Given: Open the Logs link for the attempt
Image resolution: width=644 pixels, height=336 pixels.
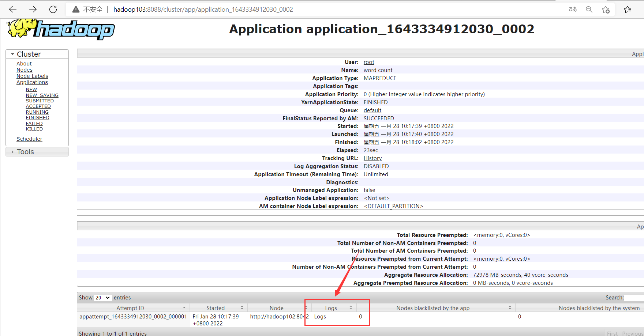Looking at the screenshot, I should (x=320, y=317).
